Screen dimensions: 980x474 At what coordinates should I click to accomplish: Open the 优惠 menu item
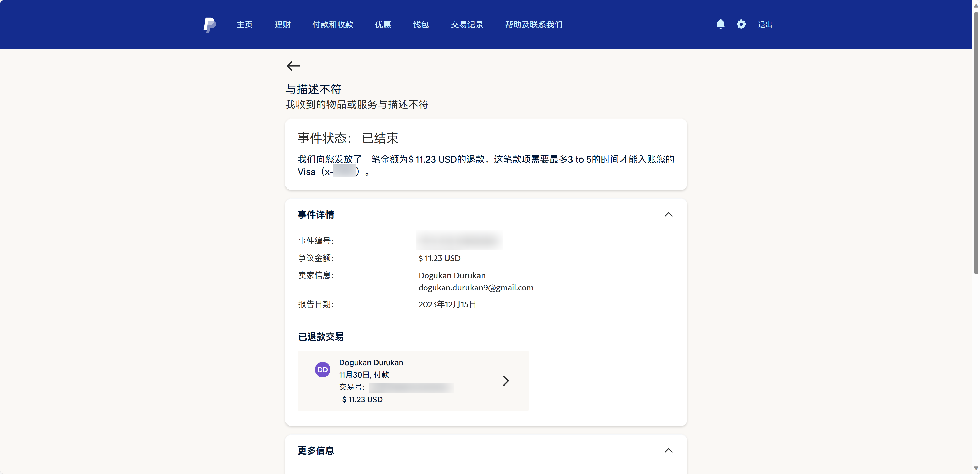point(383,25)
